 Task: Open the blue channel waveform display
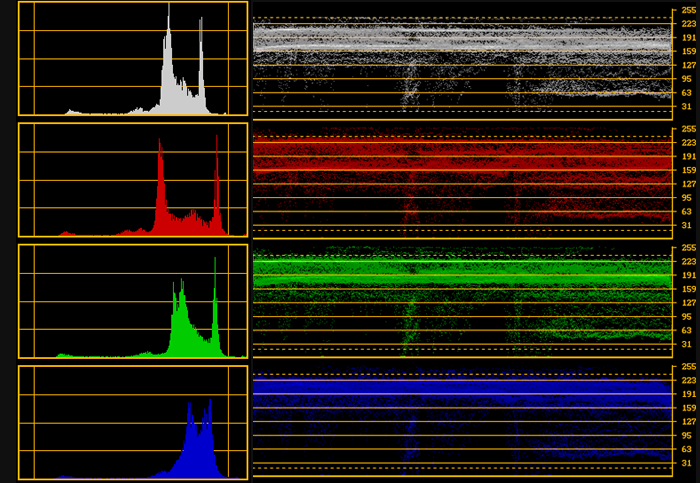pyautogui.click(x=462, y=421)
